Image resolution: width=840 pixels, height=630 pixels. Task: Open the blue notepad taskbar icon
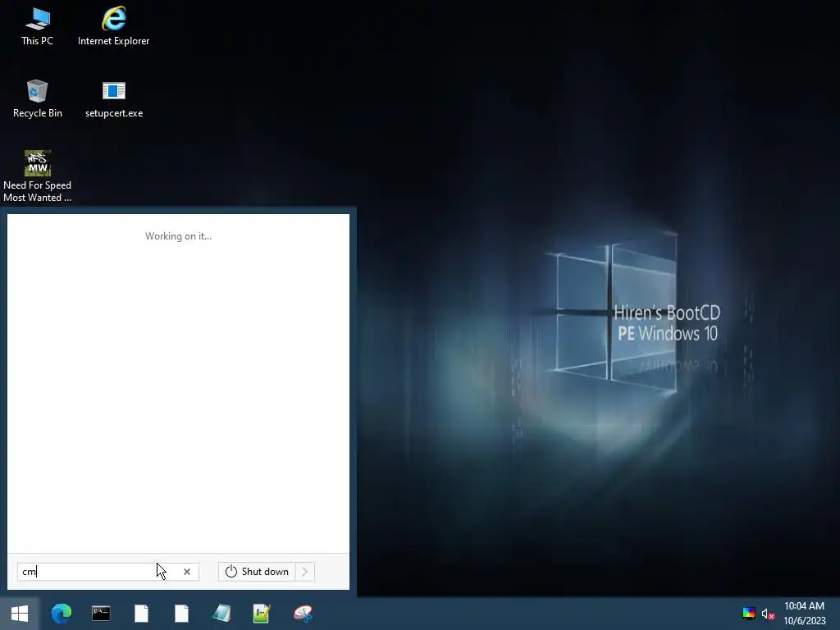tap(221, 614)
